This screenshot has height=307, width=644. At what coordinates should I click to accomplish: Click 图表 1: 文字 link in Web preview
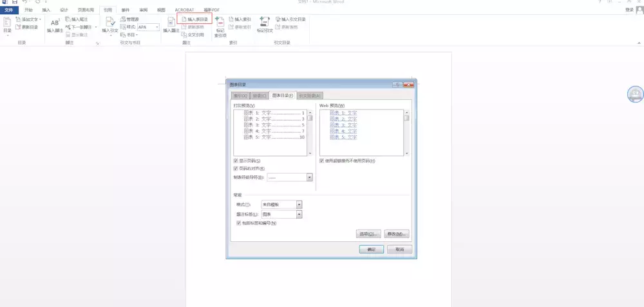tap(343, 113)
